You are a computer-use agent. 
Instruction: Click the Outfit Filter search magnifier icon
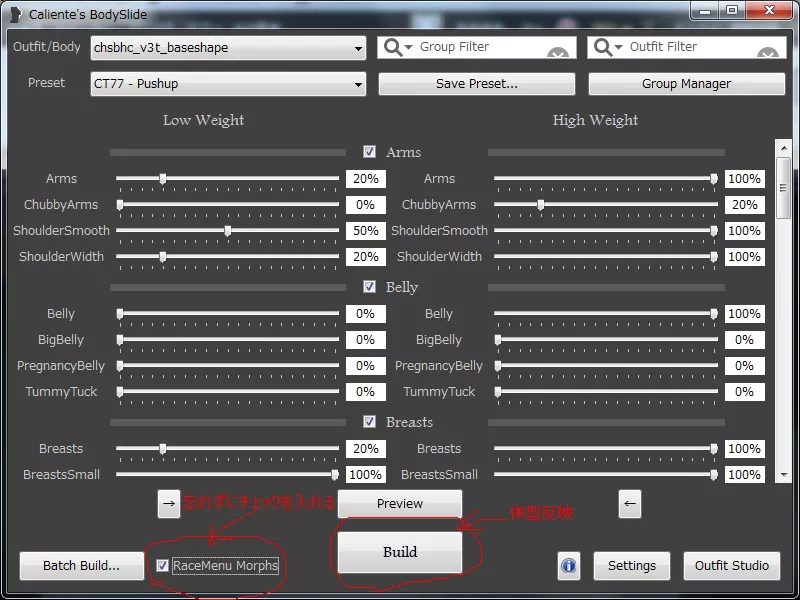pyautogui.click(x=603, y=47)
